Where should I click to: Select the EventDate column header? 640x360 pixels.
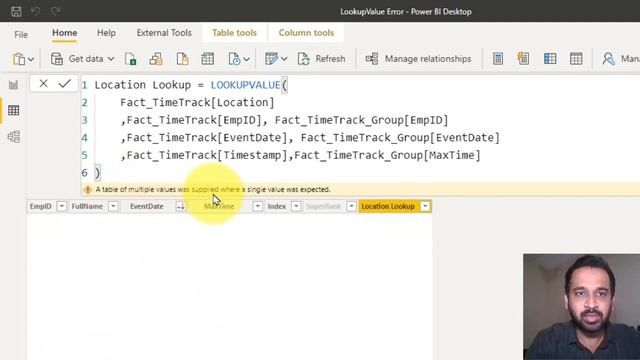[147, 207]
